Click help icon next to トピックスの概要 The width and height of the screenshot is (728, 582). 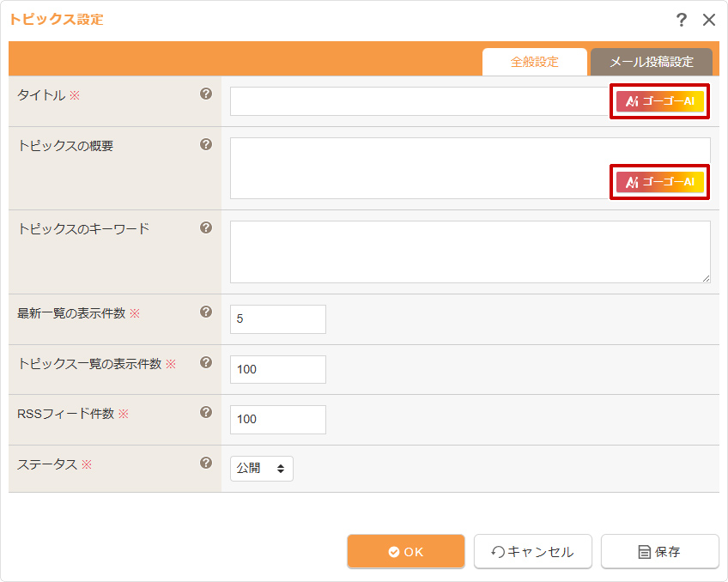pyautogui.click(x=206, y=144)
